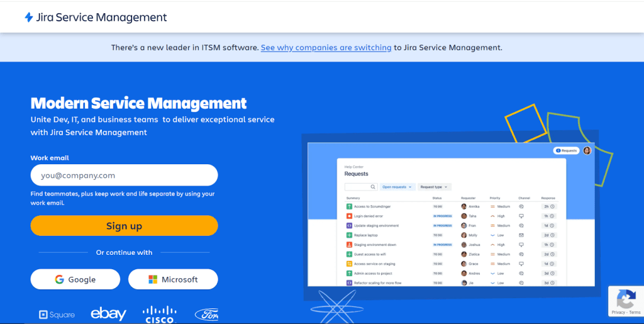644x324 pixels.
Task: Open the Jira Service Management home title
Action: 101,17
